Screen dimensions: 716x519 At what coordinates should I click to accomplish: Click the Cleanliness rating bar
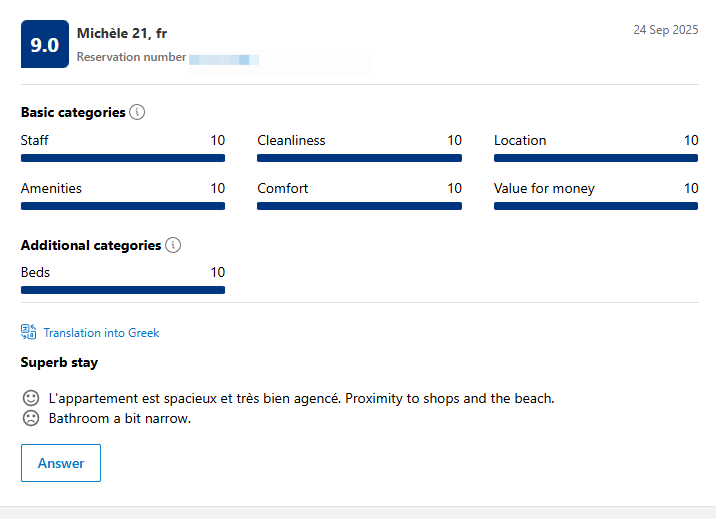point(359,158)
